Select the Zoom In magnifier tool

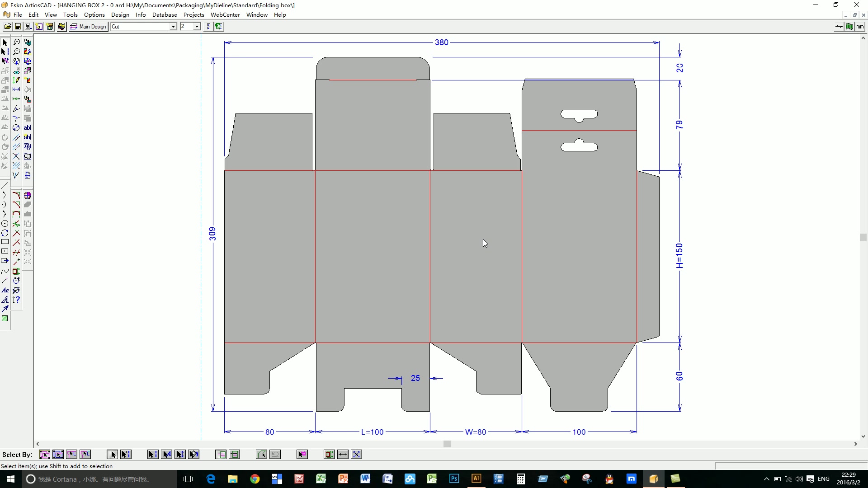pyautogui.click(x=17, y=42)
